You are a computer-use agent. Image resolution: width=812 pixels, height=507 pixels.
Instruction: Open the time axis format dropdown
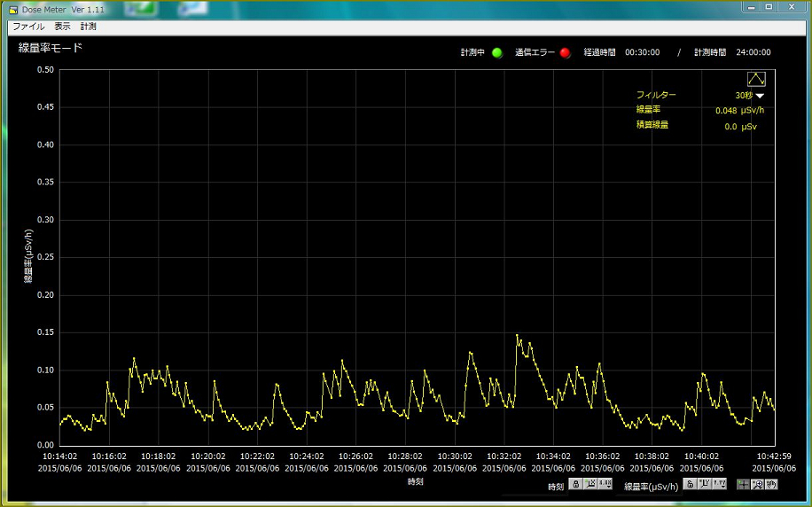tap(605, 484)
